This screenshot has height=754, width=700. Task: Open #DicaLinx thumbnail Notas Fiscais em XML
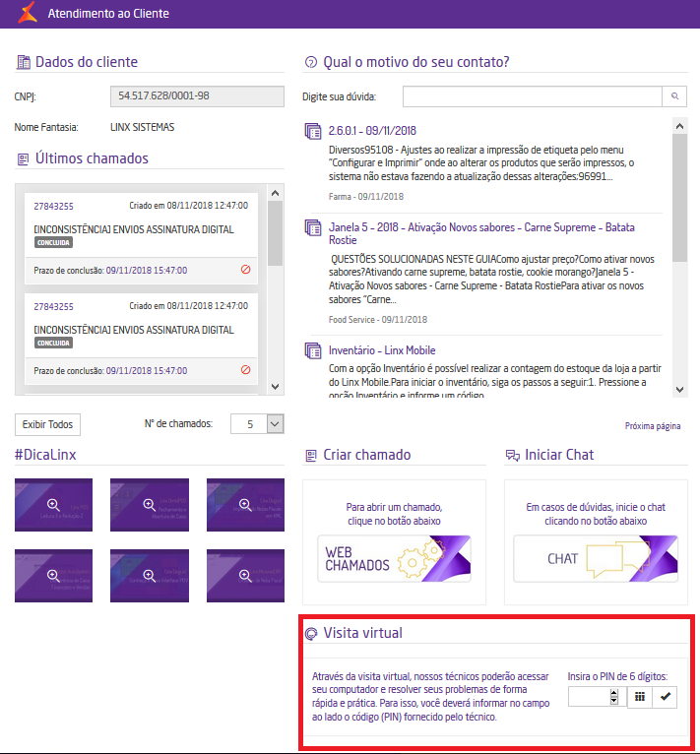[x=245, y=505]
